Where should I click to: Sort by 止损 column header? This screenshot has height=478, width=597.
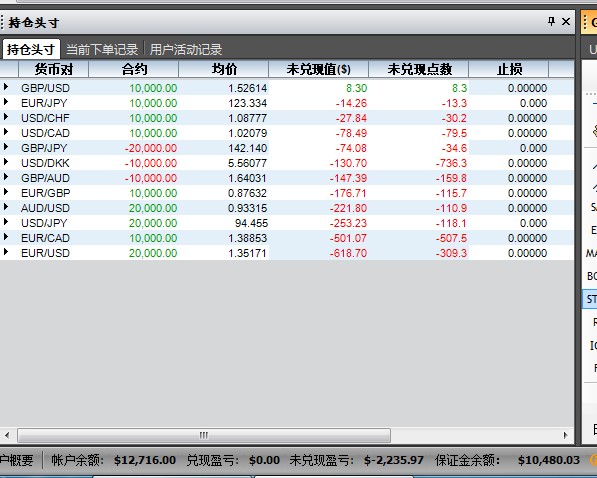pyautogui.click(x=509, y=69)
